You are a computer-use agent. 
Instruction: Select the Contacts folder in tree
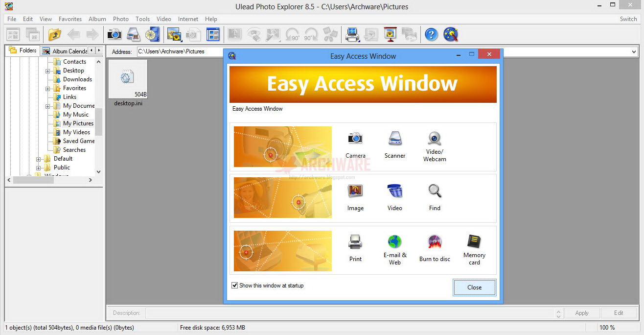click(74, 62)
